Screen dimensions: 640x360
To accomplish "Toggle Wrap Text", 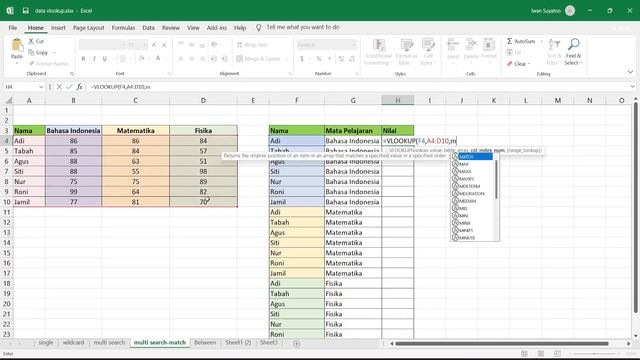I will (252, 44).
